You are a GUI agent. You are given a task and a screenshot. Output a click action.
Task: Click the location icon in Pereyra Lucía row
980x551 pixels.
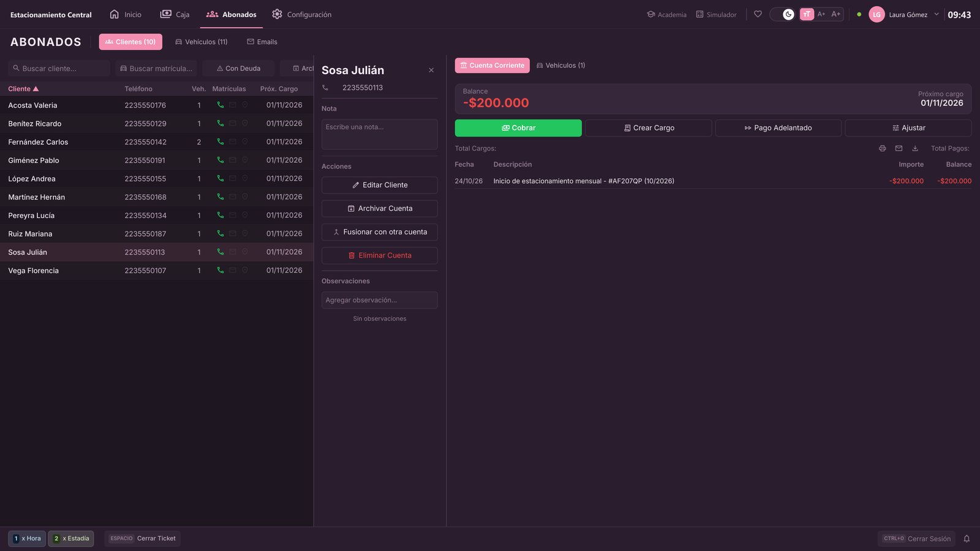pyautogui.click(x=245, y=215)
